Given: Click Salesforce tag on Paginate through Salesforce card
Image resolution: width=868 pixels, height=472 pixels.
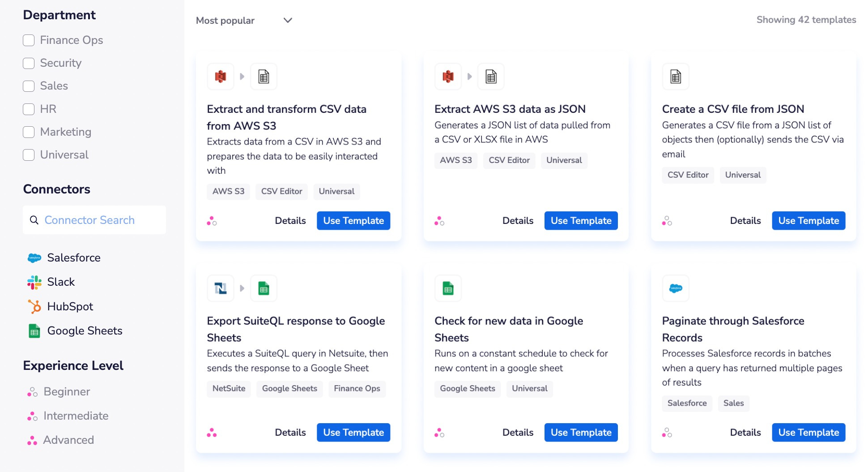Looking at the screenshot, I should pos(687,403).
